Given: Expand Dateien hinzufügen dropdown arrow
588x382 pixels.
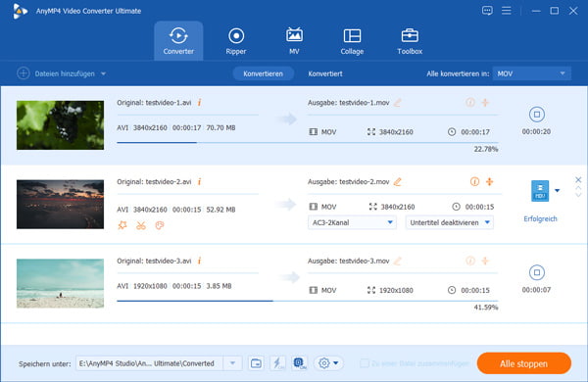Looking at the screenshot, I should 103,73.
